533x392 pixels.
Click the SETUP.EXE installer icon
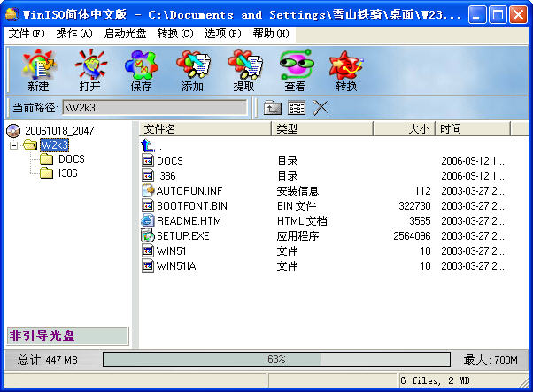tap(148, 235)
